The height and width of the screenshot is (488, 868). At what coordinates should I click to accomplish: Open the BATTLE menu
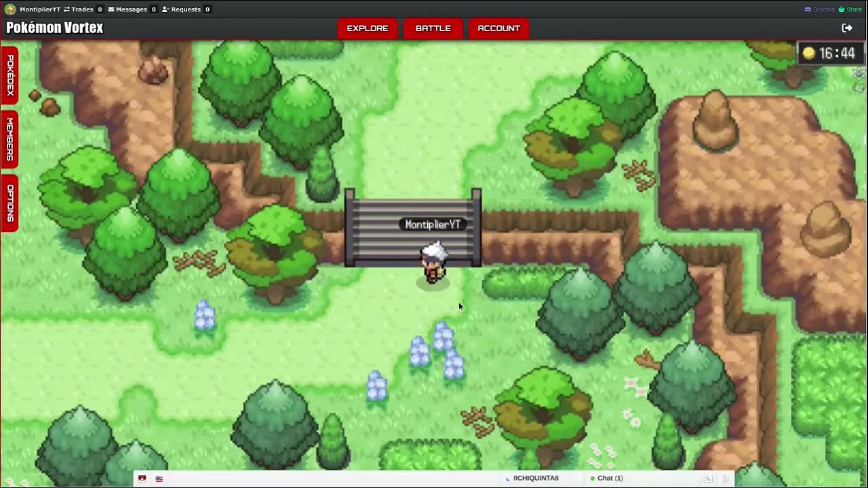click(433, 28)
